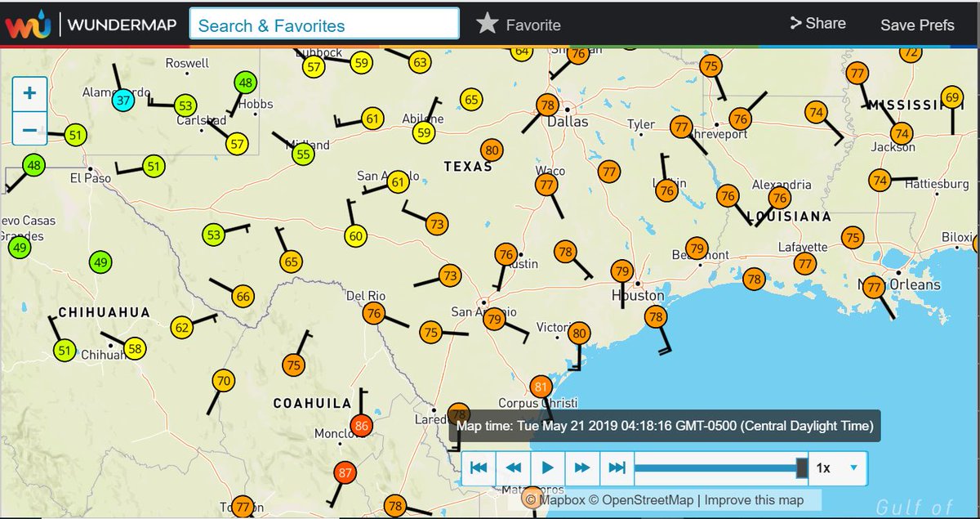Step the map animation forward
This screenshot has width=980, height=519.
(582, 468)
